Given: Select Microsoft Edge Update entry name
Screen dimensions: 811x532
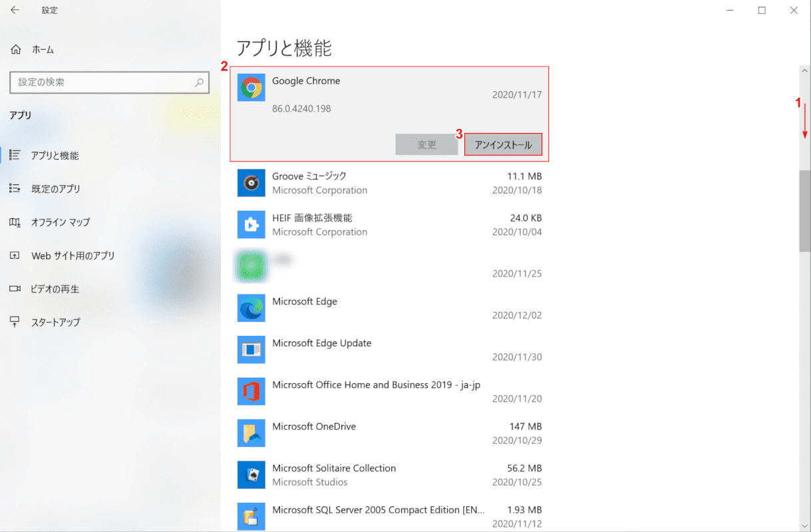Looking at the screenshot, I should tap(322, 344).
